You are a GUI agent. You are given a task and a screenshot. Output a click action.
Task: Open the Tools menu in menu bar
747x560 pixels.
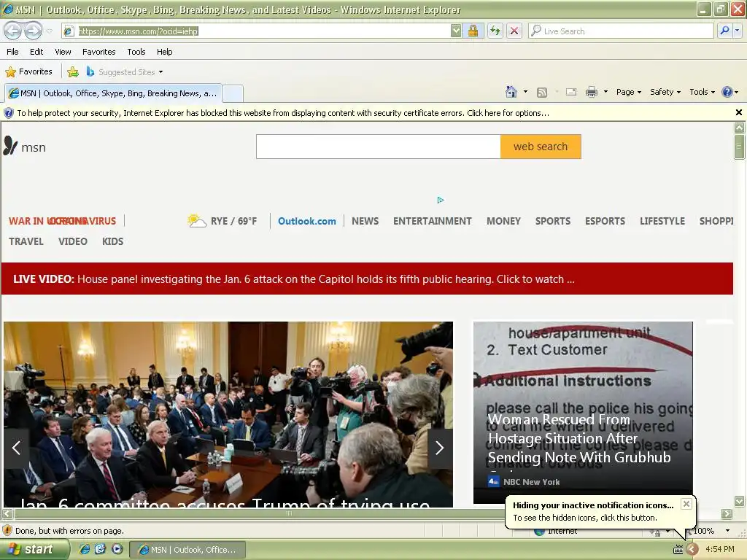[x=136, y=52]
